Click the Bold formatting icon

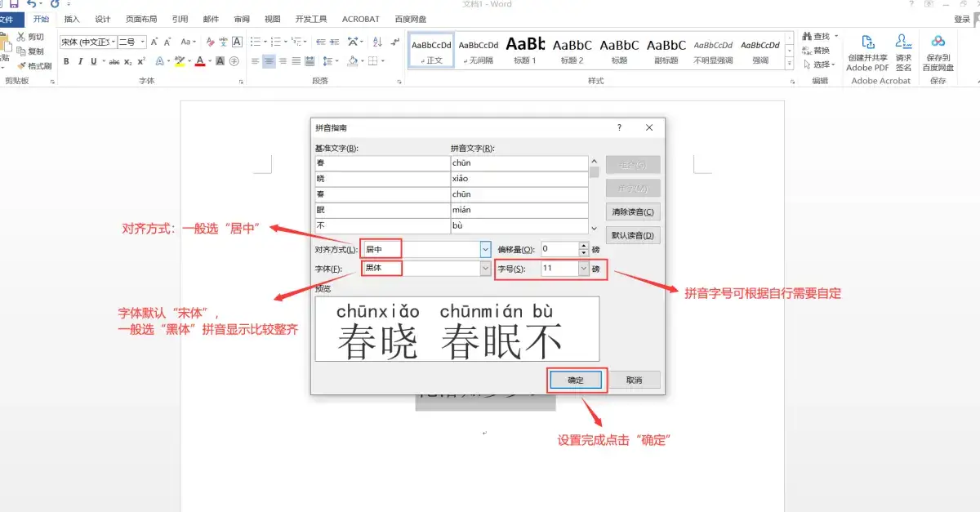coord(66,61)
